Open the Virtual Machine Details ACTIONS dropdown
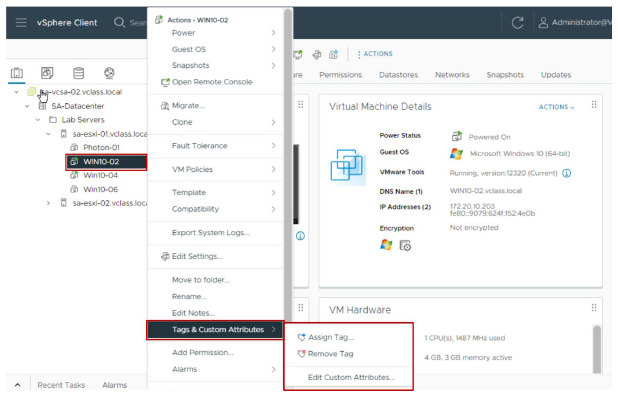This screenshot has width=618, height=402. pos(557,106)
